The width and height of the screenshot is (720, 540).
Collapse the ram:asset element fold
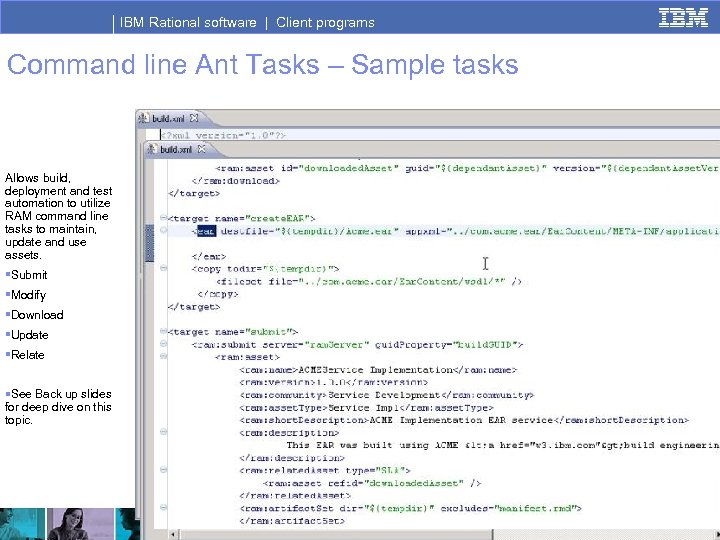[x=163, y=356]
